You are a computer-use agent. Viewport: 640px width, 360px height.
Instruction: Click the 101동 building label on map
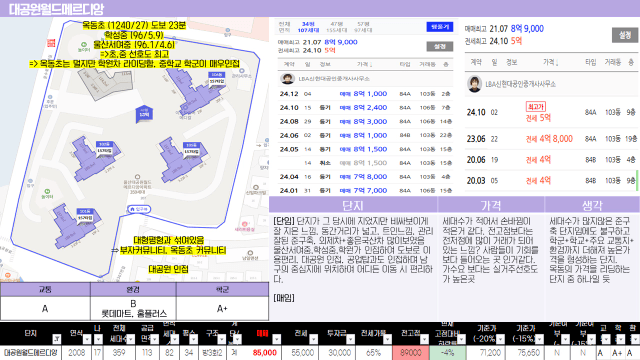tap(85, 215)
